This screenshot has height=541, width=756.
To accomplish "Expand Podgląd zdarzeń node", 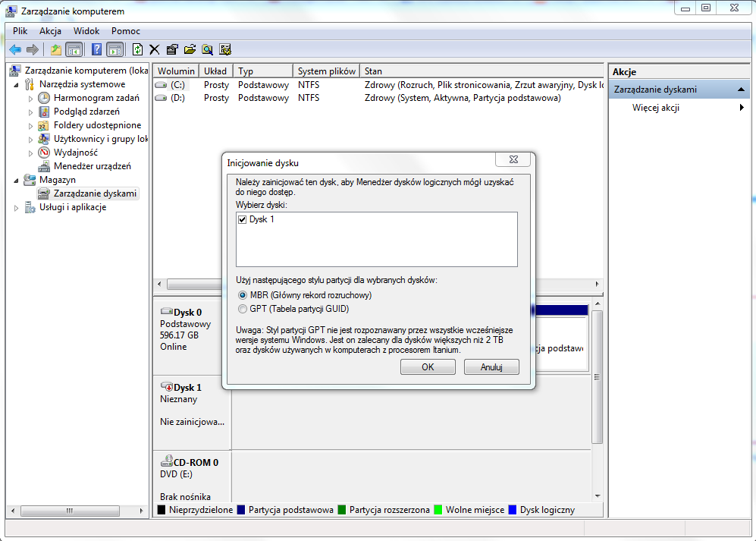I will click(x=30, y=112).
